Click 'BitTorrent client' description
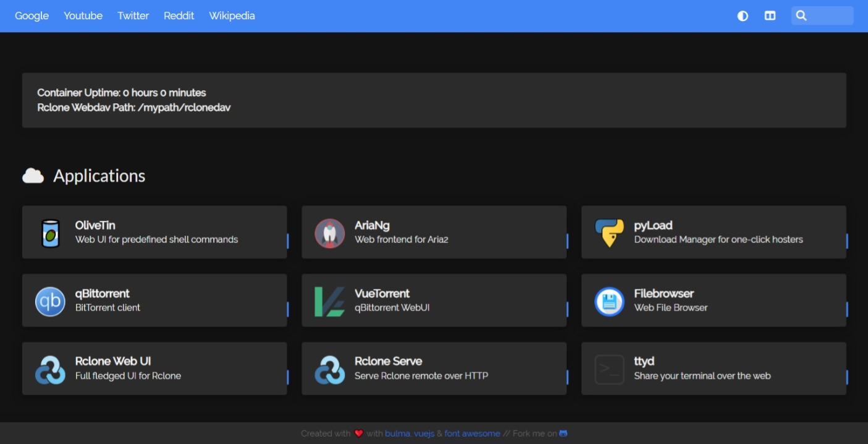Screen dimensions: 868x444 [x=107, y=307]
